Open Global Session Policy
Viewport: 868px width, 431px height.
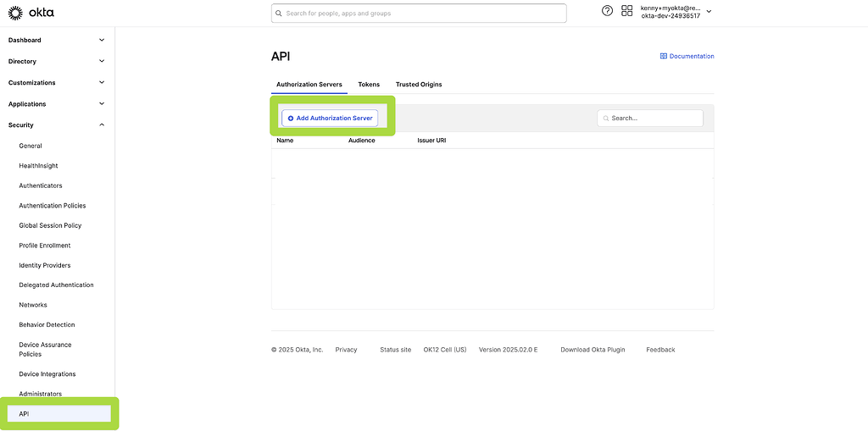click(50, 226)
